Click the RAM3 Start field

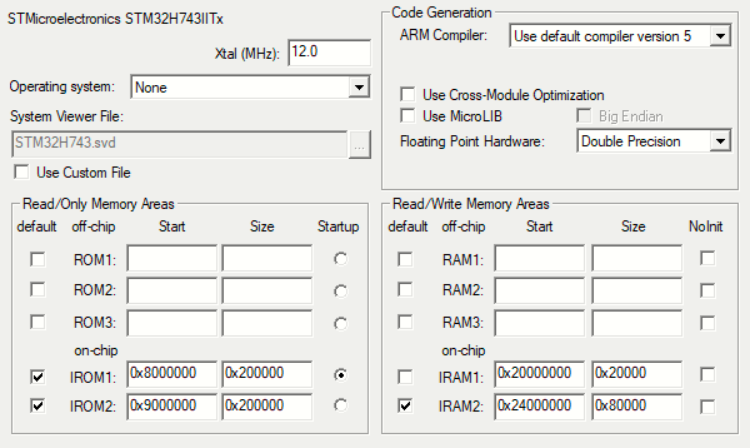[x=540, y=323]
